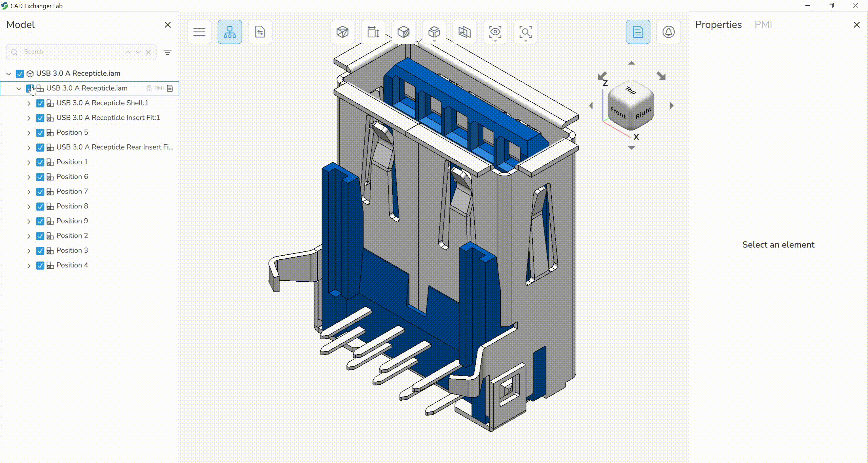
Task: Open the view visibility eye tool
Action: (495, 32)
